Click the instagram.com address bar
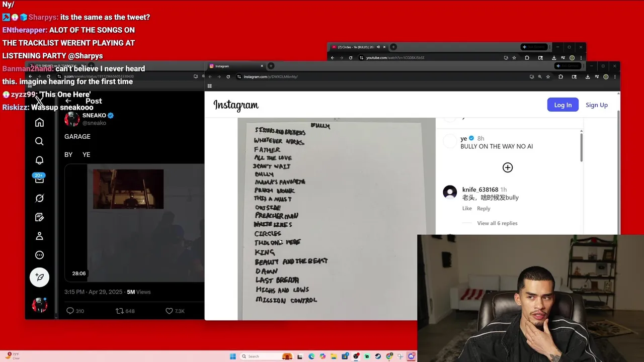644x362 pixels. (382, 76)
